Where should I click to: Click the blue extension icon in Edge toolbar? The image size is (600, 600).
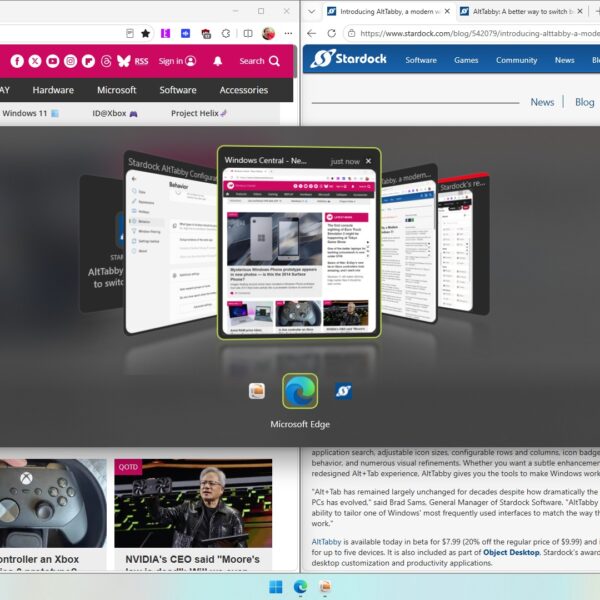coord(186,34)
